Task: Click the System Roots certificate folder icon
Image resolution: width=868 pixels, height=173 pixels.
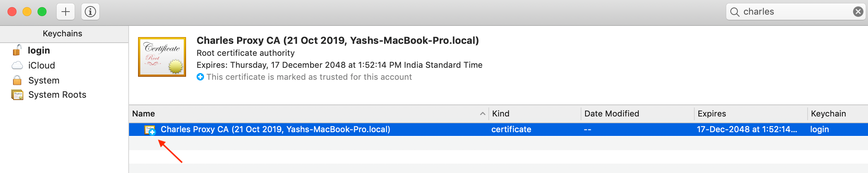Action: (17, 95)
